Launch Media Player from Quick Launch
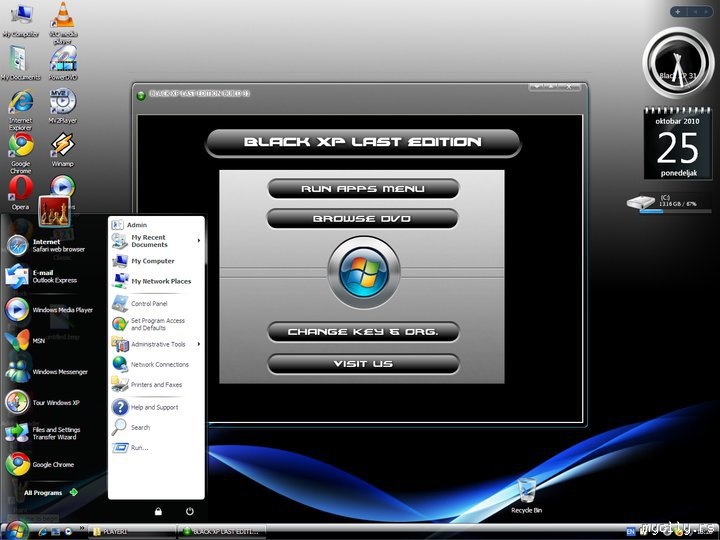 pyautogui.click(x=68, y=532)
